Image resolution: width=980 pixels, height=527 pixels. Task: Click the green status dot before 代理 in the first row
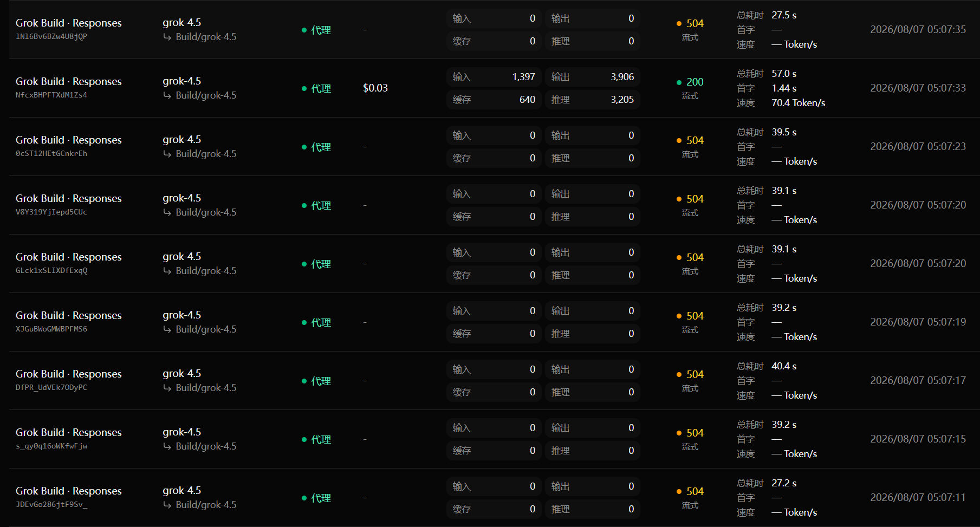click(x=304, y=30)
